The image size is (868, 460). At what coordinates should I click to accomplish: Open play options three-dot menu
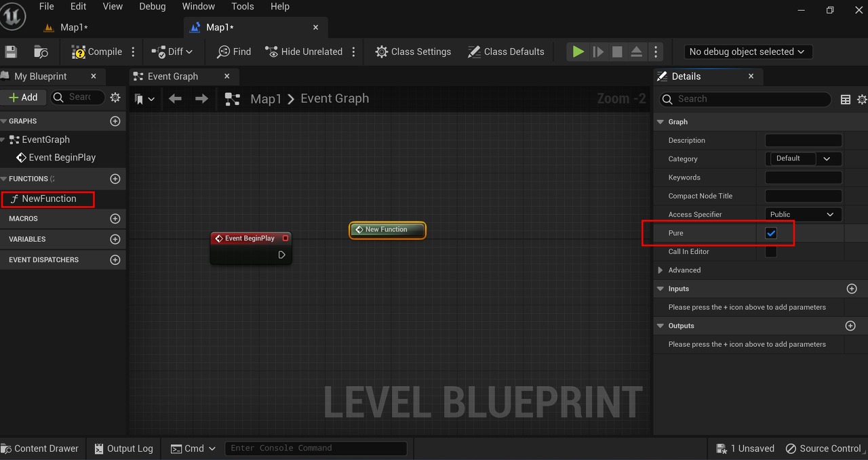[655, 51]
